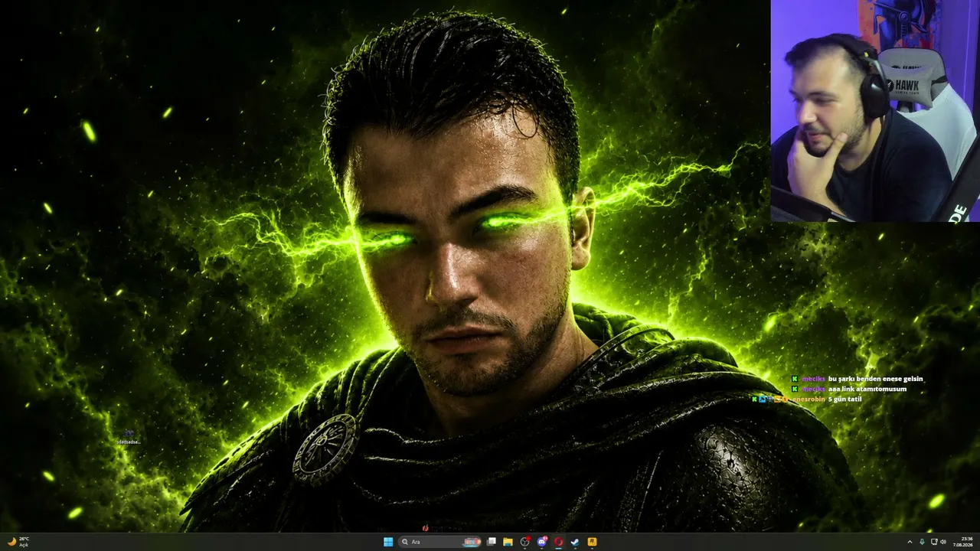Open the weather widget showing 26°C
The width and height of the screenshot is (980, 551).
[18, 542]
